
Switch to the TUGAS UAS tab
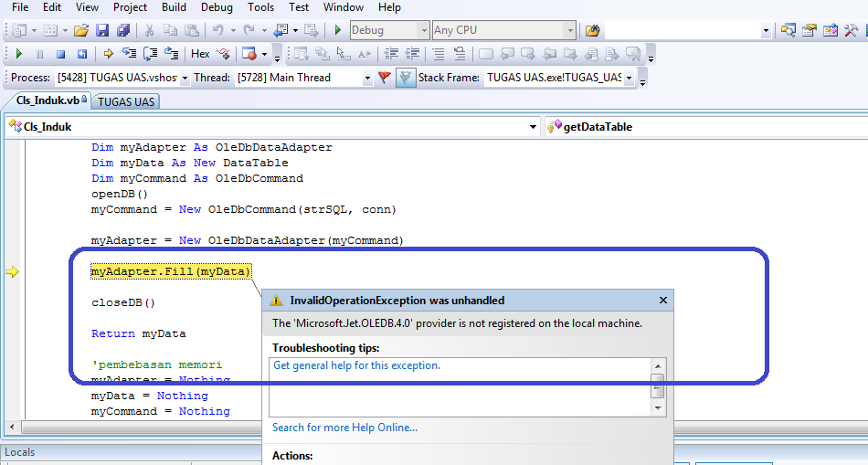126,101
